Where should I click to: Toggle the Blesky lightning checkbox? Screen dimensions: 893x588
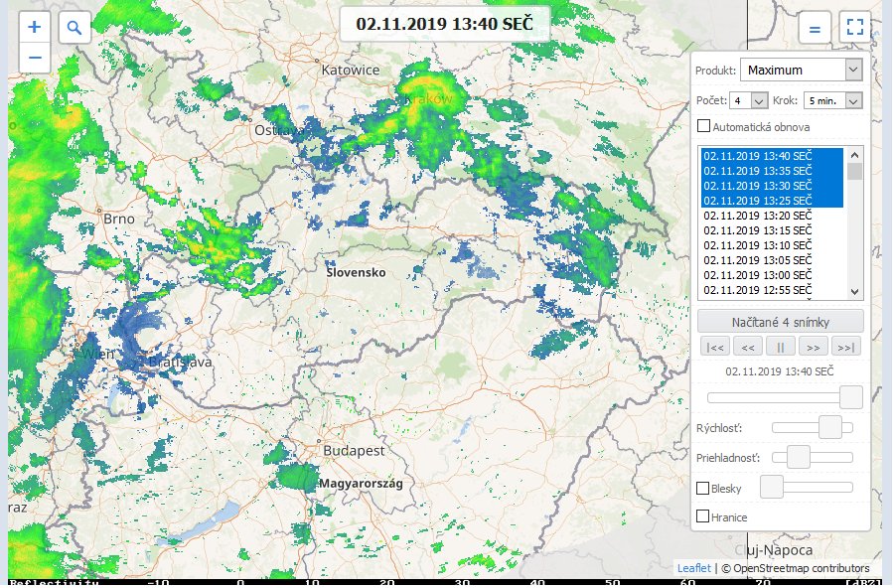[703, 488]
